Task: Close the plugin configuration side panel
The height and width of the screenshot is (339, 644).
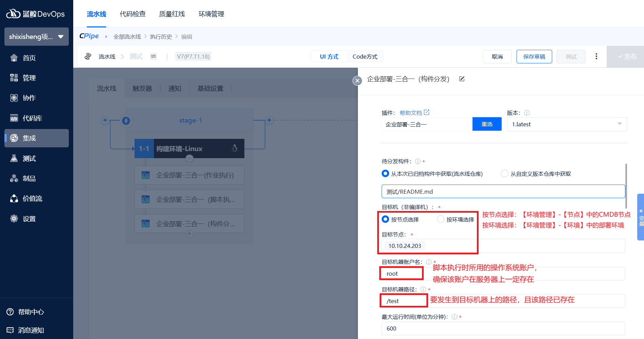Action: click(357, 81)
